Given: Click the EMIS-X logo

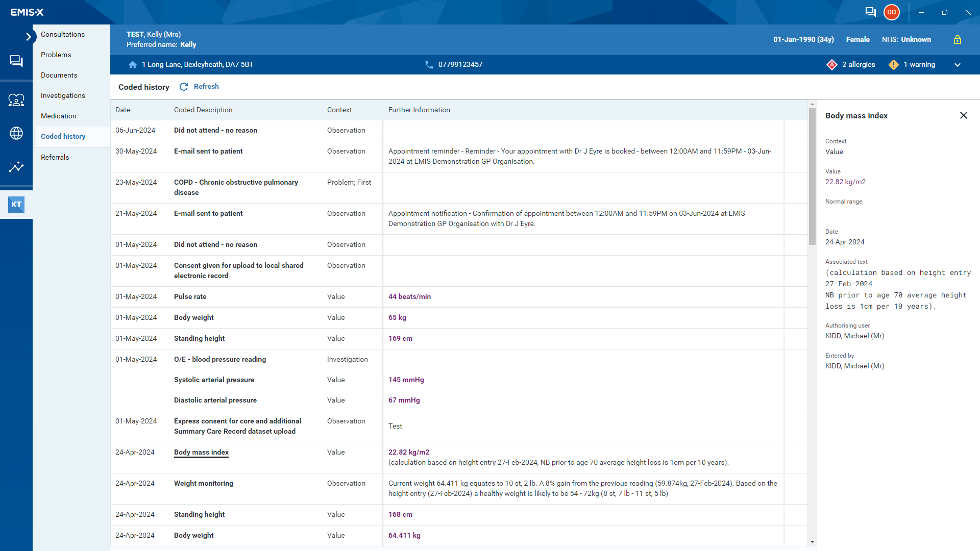Looking at the screenshot, I should pos(27,12).
